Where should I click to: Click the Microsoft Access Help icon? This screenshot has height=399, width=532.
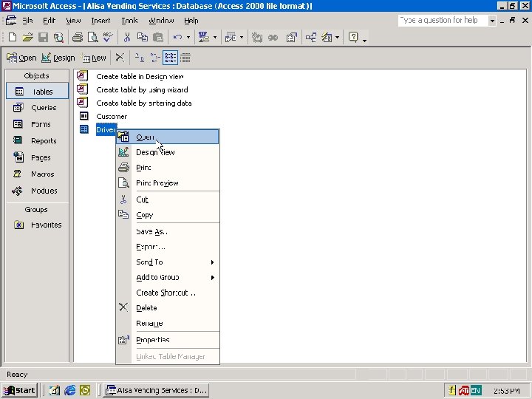353,37
